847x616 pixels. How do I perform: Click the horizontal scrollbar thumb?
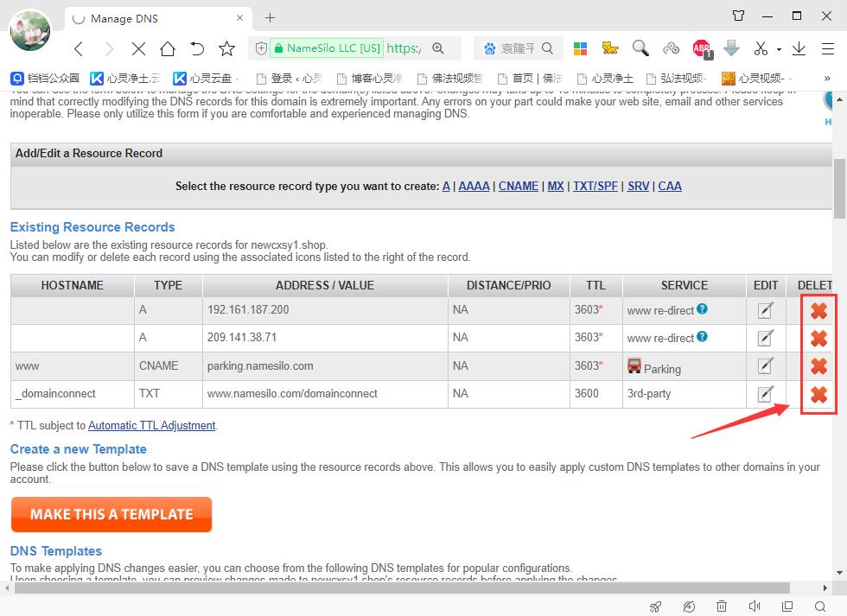pos(402,587)
